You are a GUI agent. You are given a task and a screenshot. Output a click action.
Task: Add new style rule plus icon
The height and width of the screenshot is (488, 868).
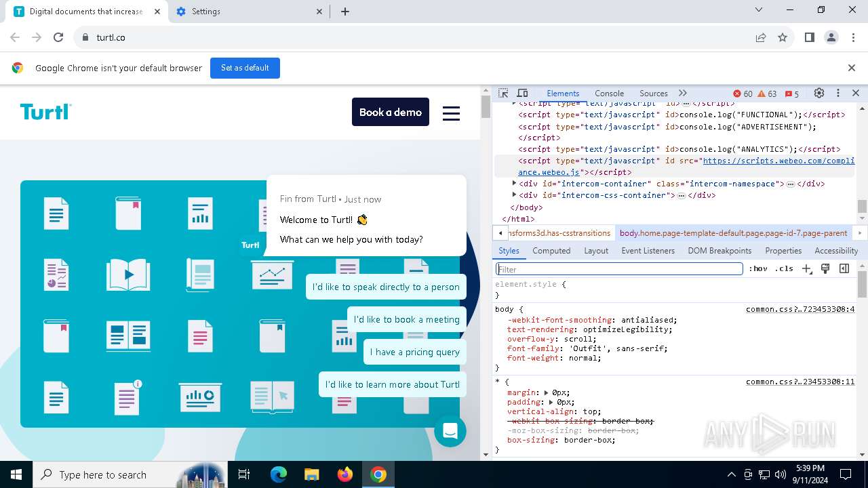(x=806, y=269)
